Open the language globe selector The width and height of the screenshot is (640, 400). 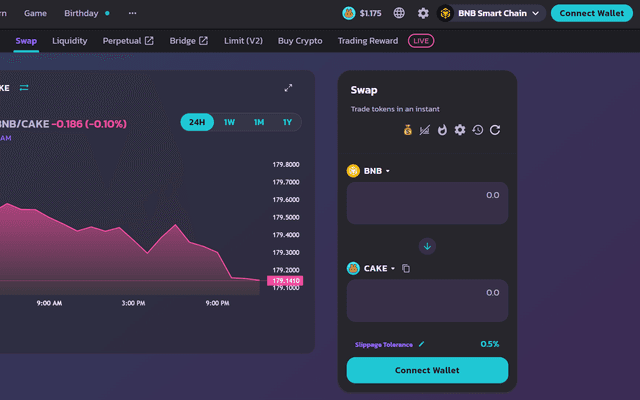click(x=399, y=13)
